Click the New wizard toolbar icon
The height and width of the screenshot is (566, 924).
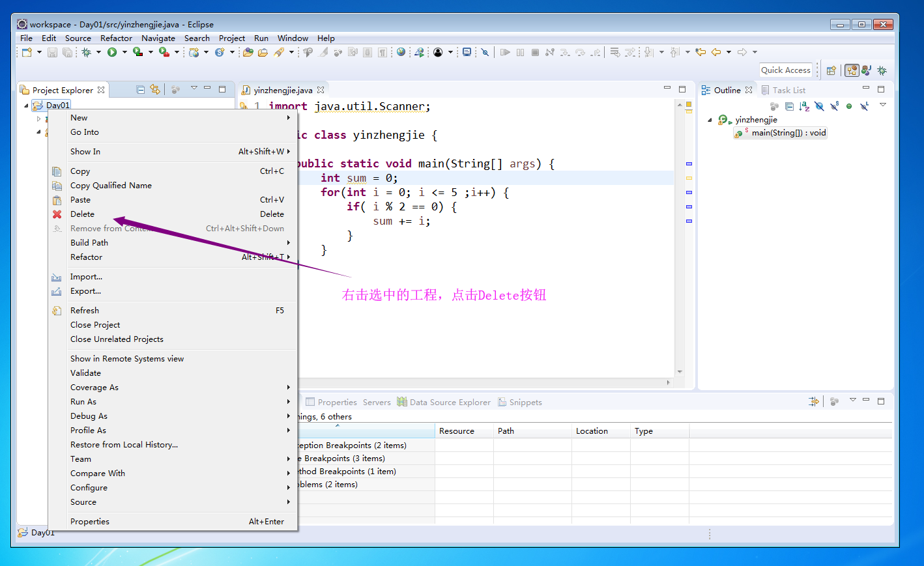tap(27, 52)
